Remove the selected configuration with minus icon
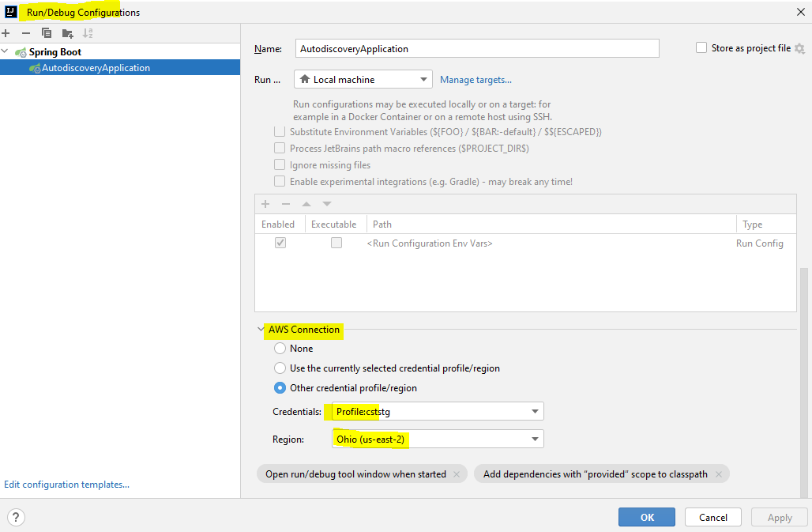812x532 pixels. tap(26, 33)
